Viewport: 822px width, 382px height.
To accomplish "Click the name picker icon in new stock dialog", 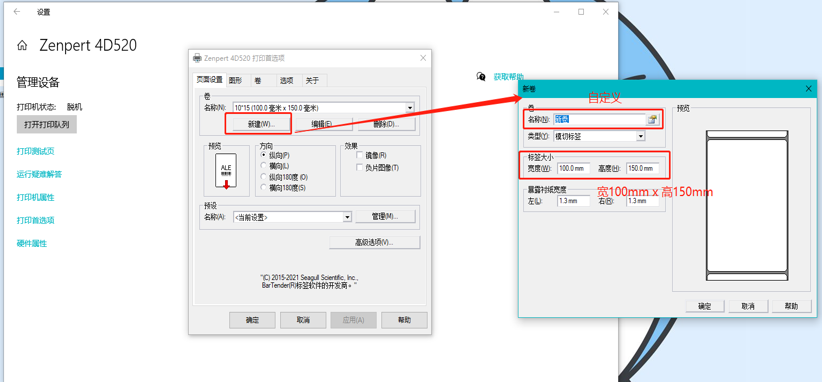I will tap(652, 119).
